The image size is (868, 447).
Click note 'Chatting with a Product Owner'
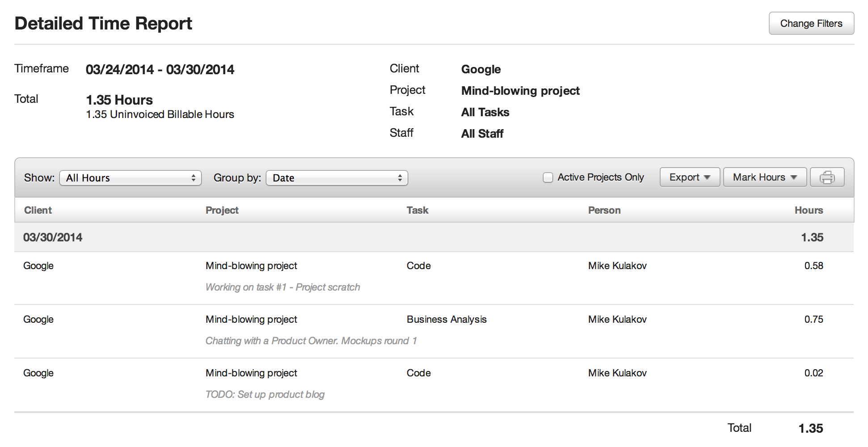(311, 341)
